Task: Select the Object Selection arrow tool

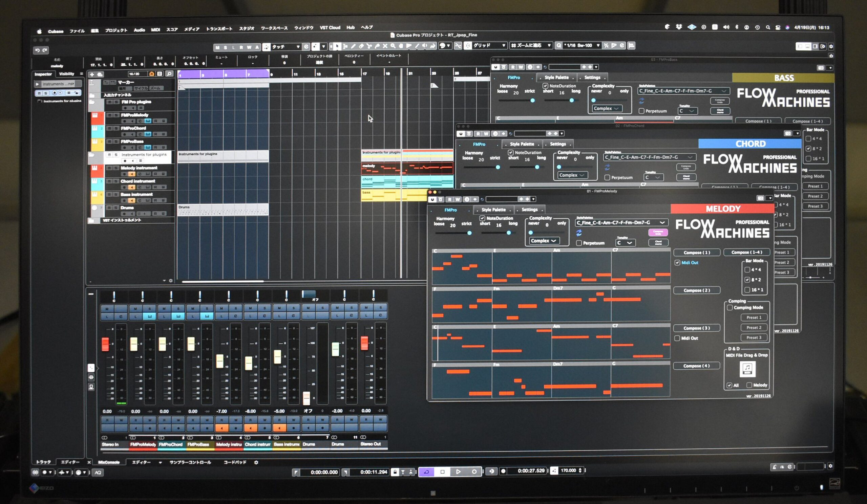Action: pyautogui.click(x=338, y=46)
